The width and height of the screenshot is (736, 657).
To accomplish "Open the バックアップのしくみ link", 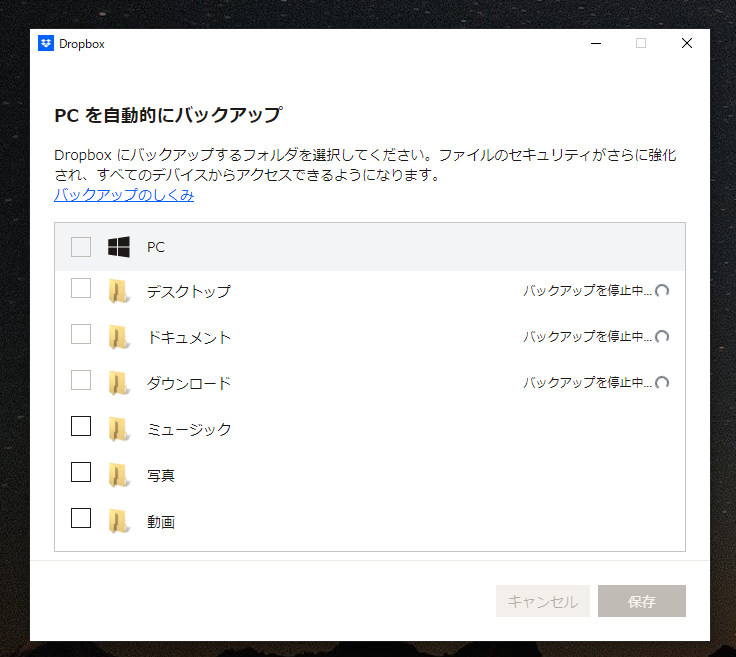I will (x=124, y=195).
